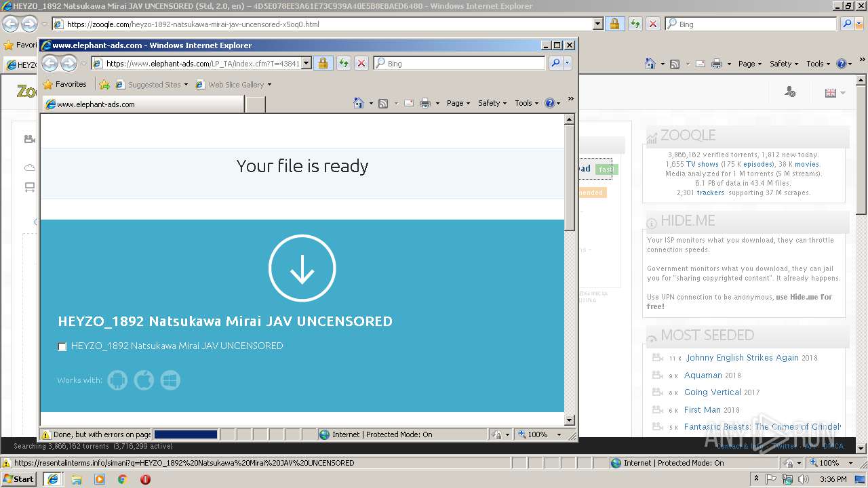Viewport: 868px width, 488px height.
Task: Open Going Vertical link
Action: pos(713,392)
